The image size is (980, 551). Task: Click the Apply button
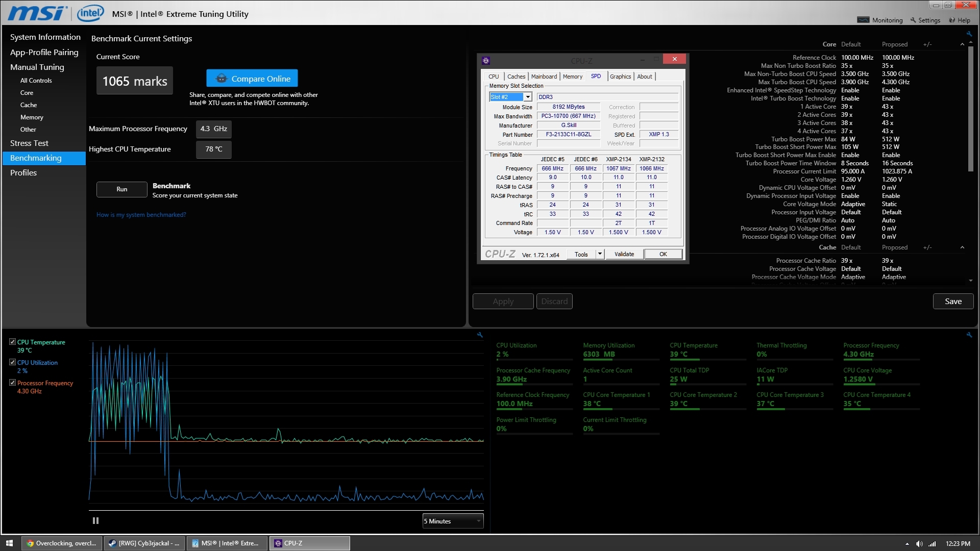coord(503,302)
